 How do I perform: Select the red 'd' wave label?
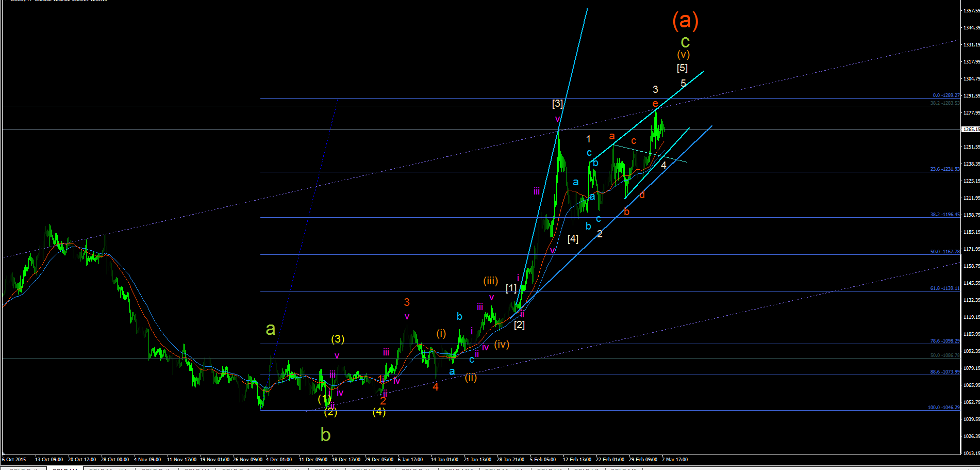(642, 195)
